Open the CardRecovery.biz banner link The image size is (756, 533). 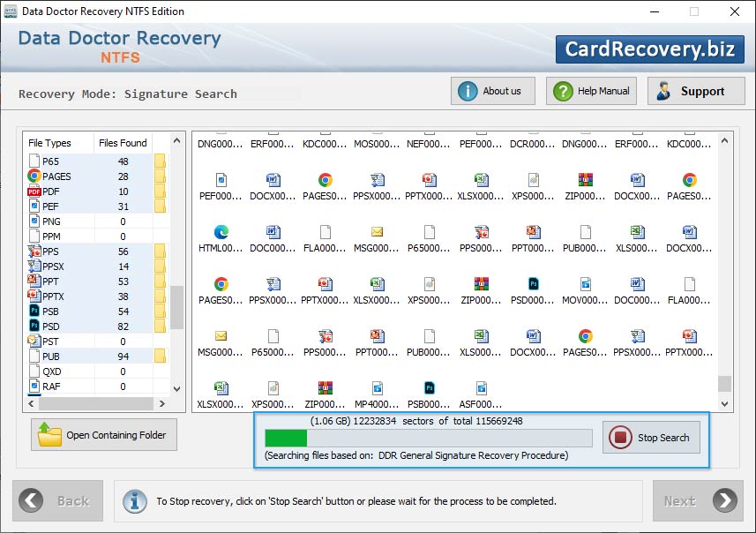[650, 49]
